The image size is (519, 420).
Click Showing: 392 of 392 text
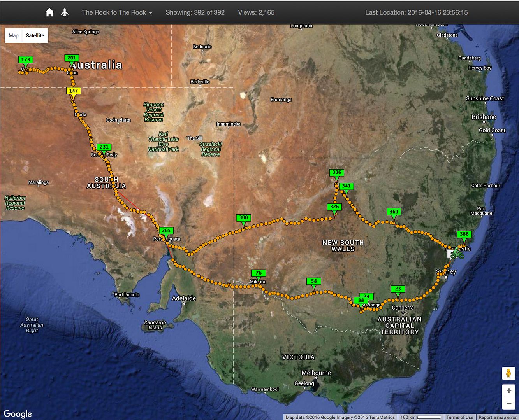pos(195,12)
